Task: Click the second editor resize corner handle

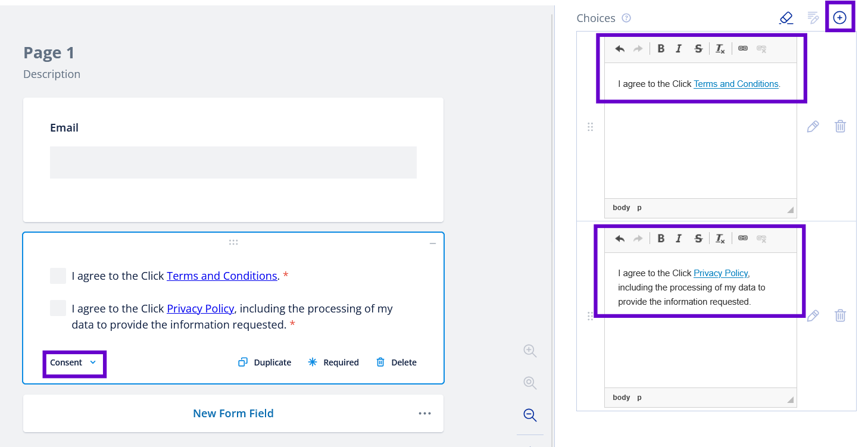Action: (791, 400)
